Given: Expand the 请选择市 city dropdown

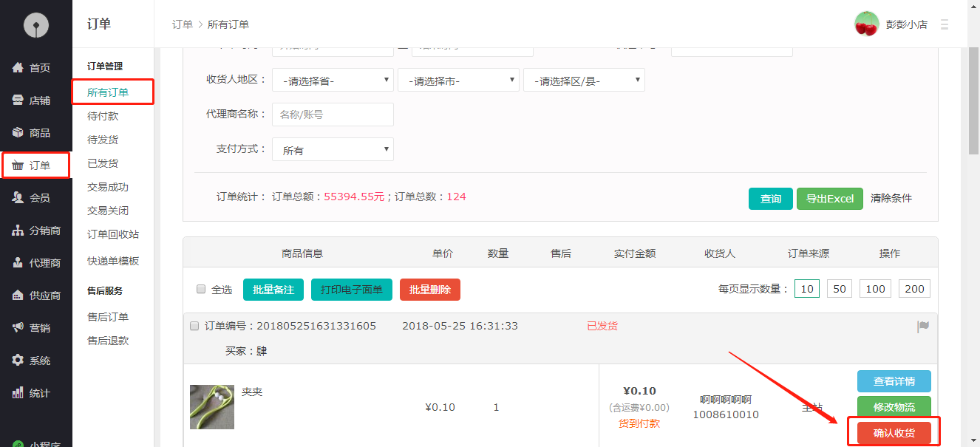Looking at the screenshot, I should 458,79.
